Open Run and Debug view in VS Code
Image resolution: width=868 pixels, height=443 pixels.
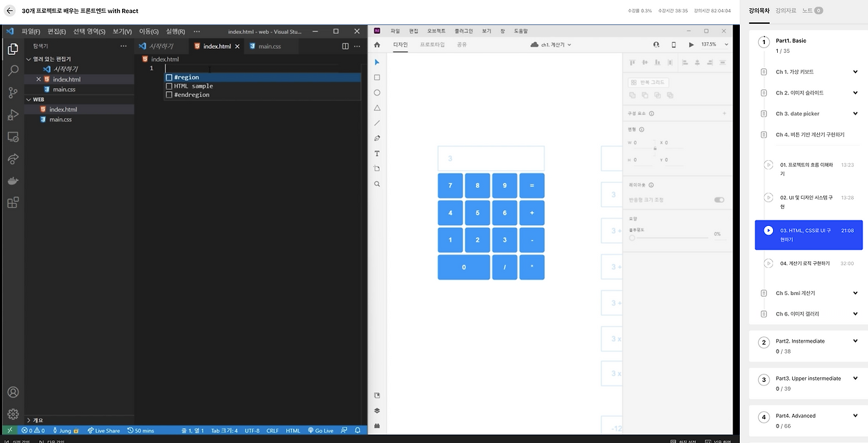click(x=13, y=115)
